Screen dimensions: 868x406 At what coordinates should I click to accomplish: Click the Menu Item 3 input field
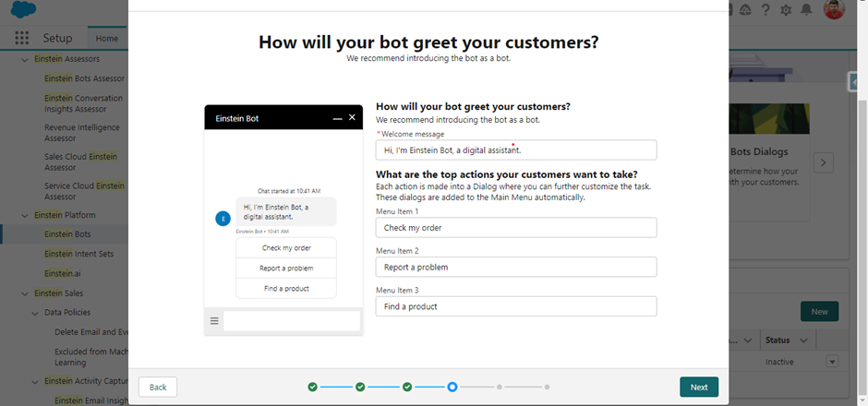point(516,306)
